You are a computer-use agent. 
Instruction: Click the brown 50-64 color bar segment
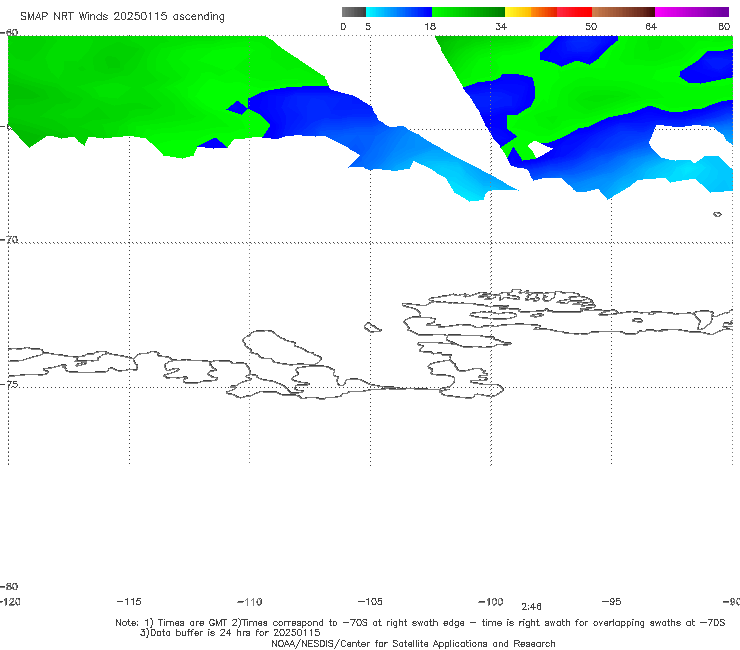click(x=623, y=12)
